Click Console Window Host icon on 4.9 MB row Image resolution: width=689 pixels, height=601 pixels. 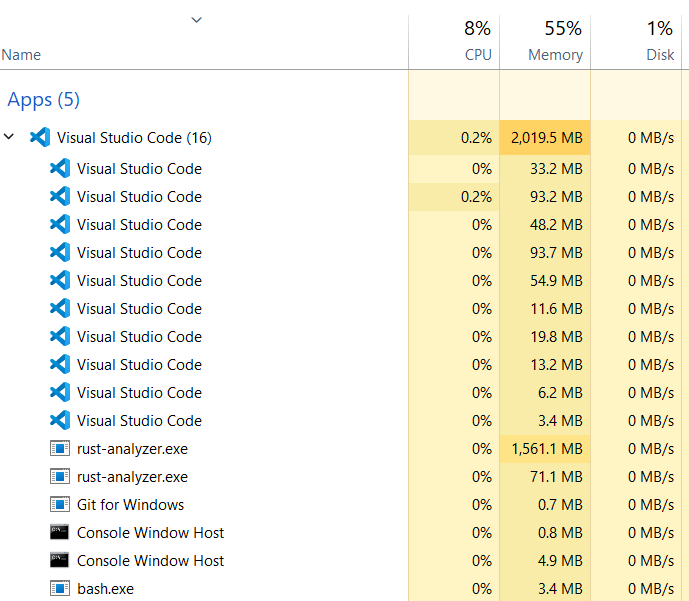point(59,561)
